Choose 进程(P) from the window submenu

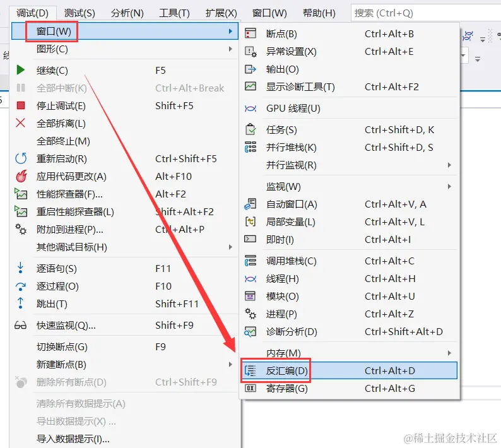click(x=281, y=314)
